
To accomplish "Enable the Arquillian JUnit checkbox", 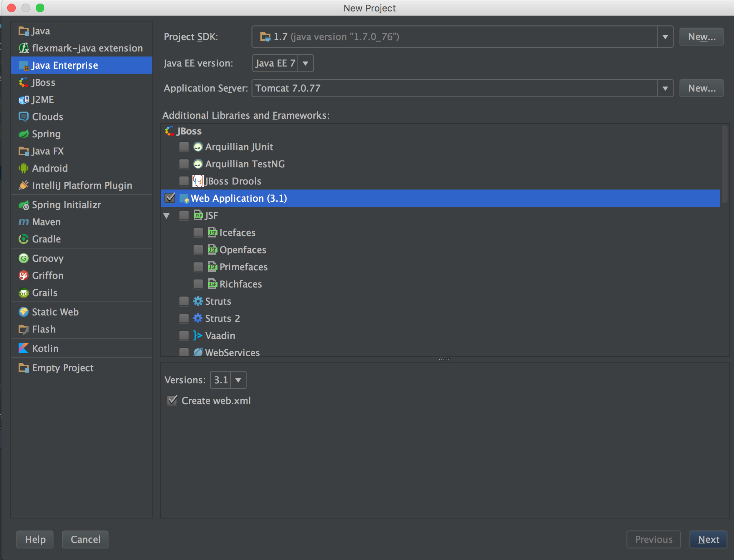I will pos(184,147).
